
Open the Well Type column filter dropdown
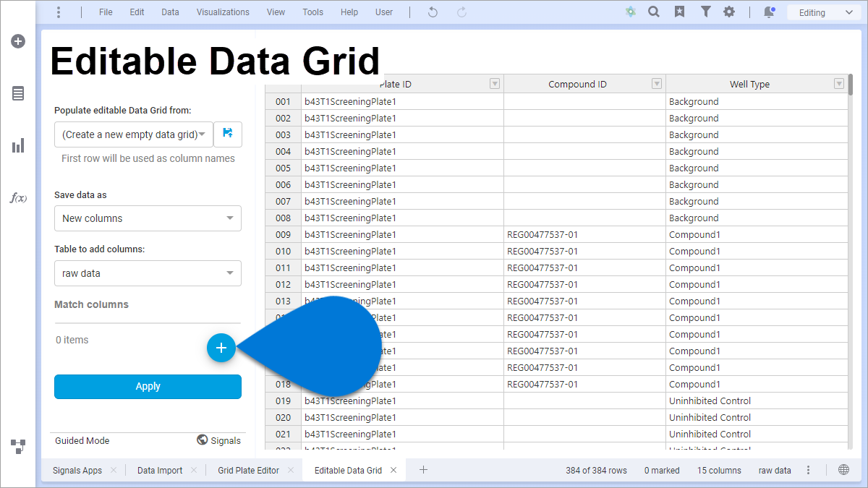[839, 84]
